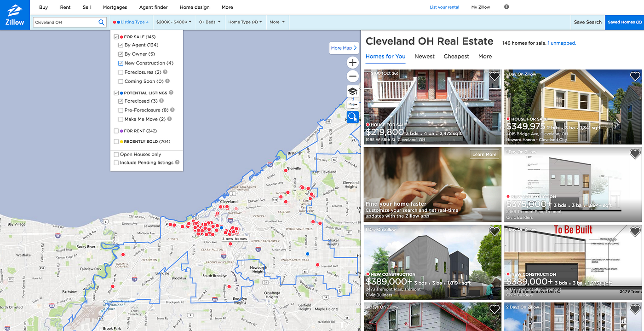Enable Open Houses only

point(116,155)
